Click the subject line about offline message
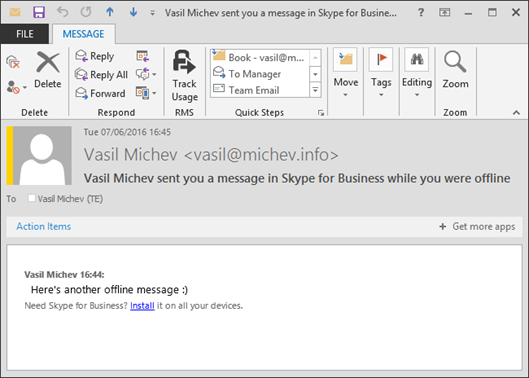 point(297,178)
